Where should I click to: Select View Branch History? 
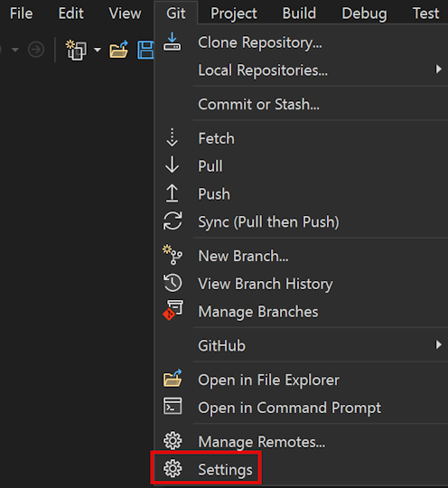pos(266,284)
